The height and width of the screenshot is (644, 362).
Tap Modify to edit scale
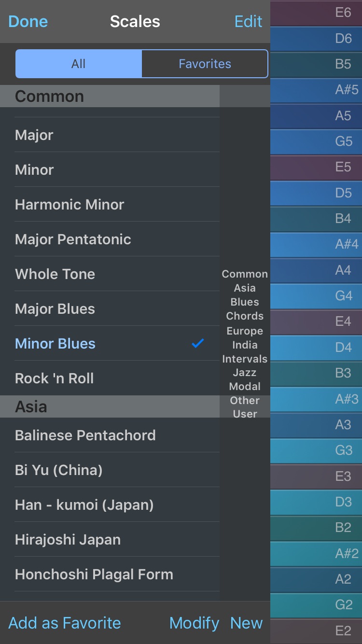(194, 623)
